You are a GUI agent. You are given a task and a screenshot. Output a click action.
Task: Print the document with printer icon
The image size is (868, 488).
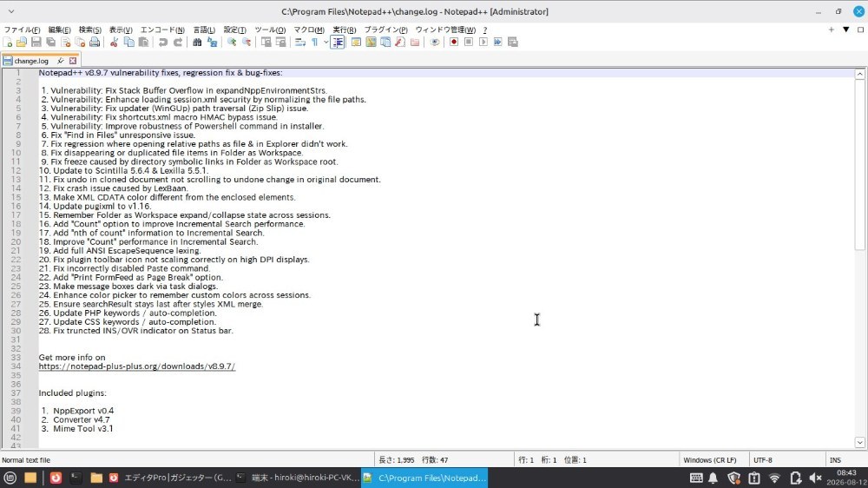pyautogui.click(x=95, y=42)
